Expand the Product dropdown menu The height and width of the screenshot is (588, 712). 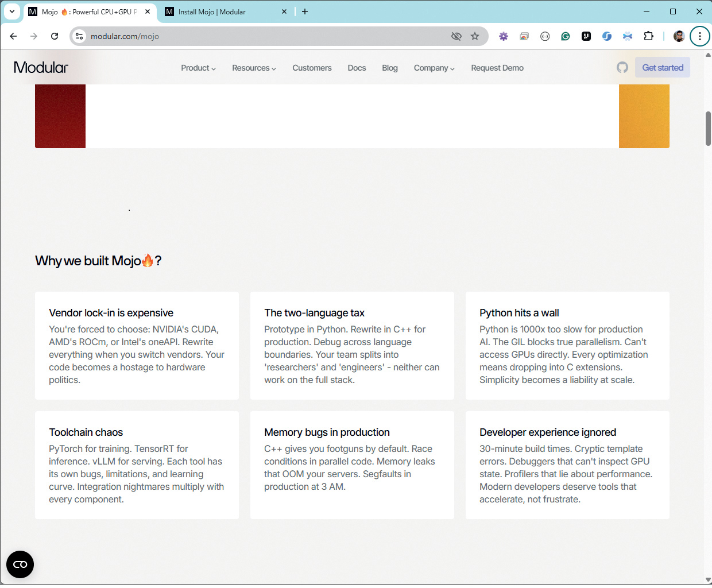198,68
